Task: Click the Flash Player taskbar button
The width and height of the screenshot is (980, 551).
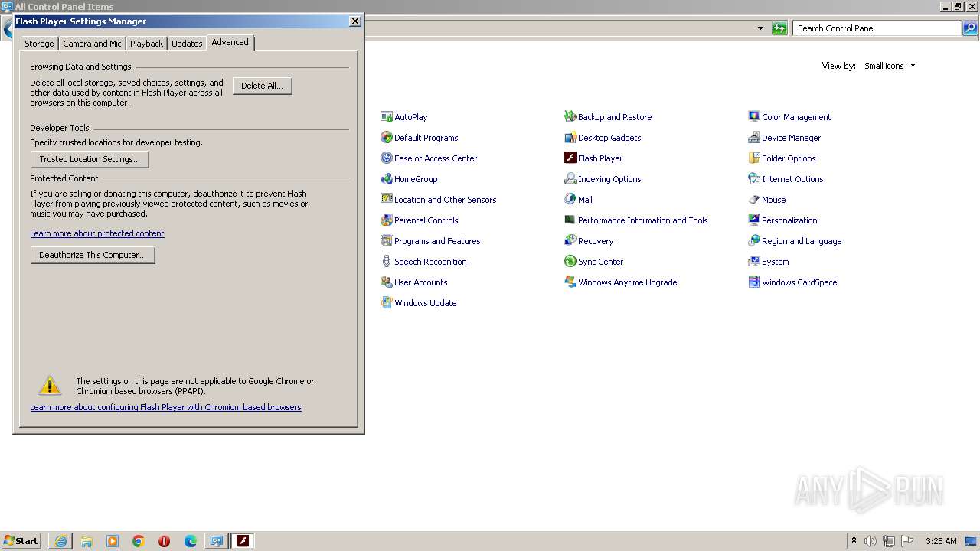Action: (x=243, y=541)
